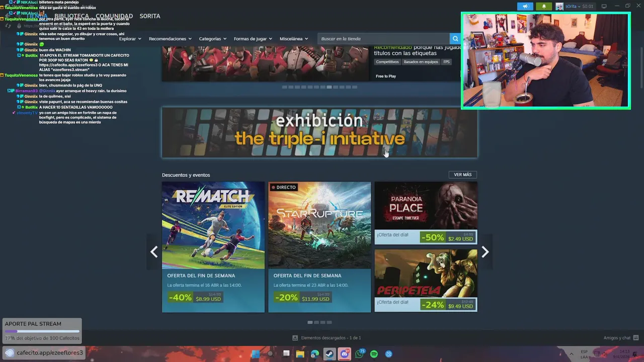Open the FPS tag
The height and width of the screenshot is (362, 644).
point(446,62)
